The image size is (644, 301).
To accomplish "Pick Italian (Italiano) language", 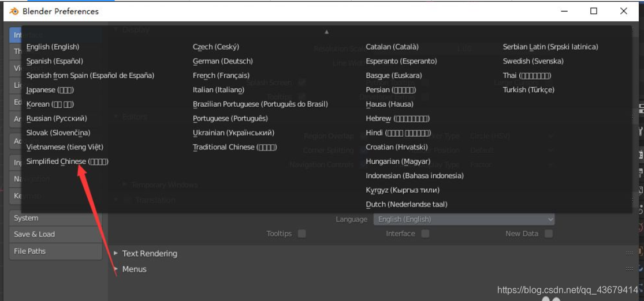I will click(x=218, y=90).
